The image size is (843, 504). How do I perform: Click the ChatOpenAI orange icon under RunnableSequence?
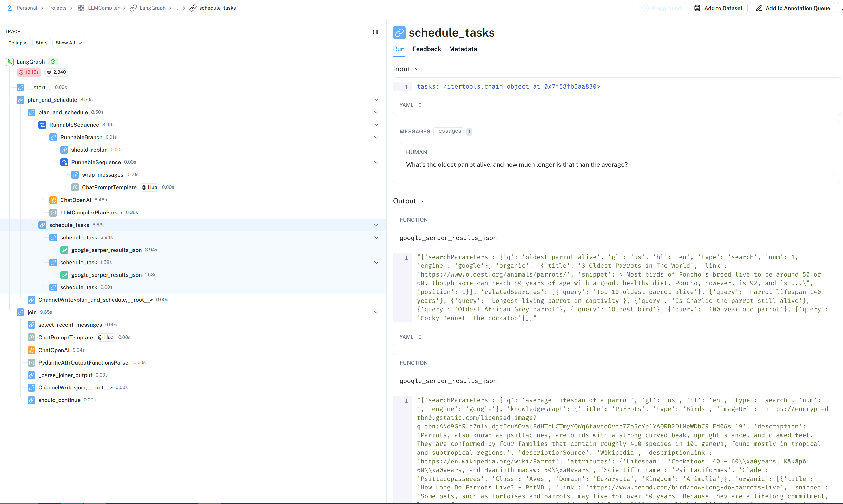[53, 200]
